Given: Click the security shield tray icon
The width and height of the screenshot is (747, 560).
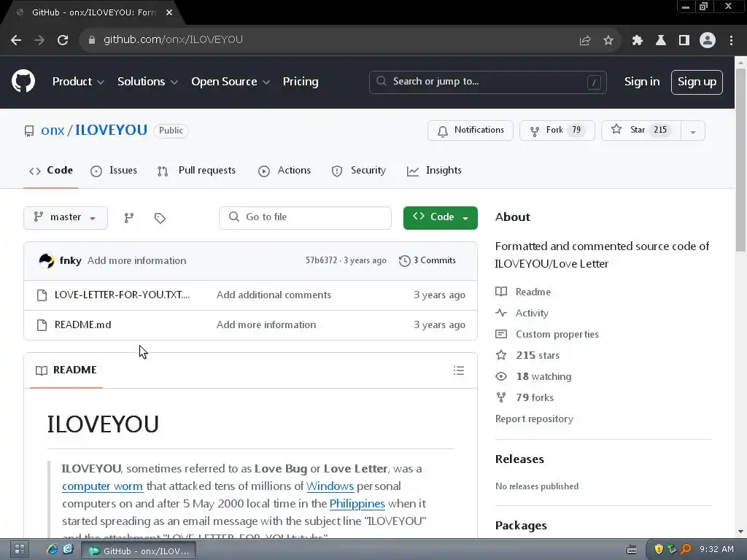Looking at the screenshot, I should 659,549.
